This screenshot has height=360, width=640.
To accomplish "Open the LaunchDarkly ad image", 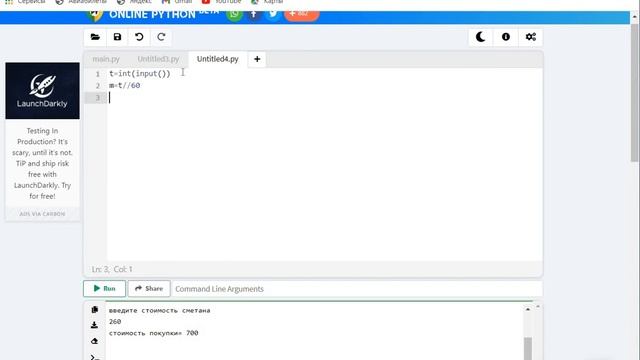I will tap(42, 91).
